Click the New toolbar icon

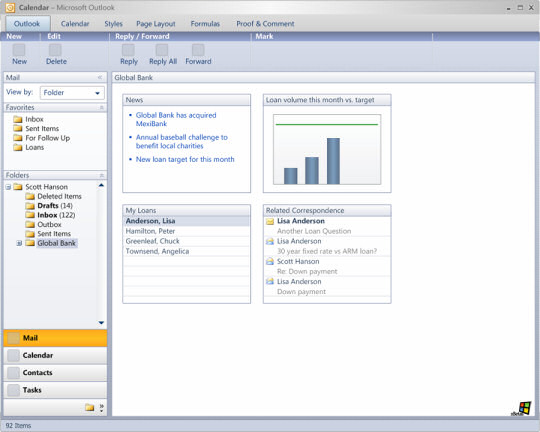pos(19,50)
